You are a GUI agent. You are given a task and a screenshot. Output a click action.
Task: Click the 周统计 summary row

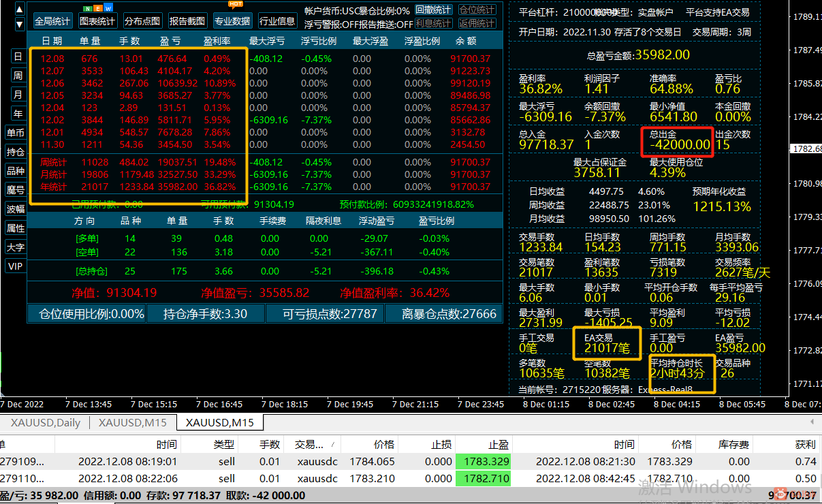(266, 162)
